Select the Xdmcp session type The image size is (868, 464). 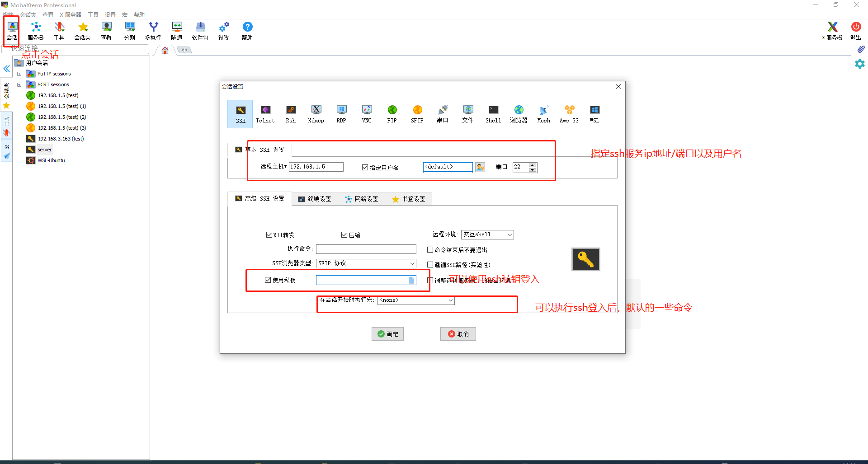coord(316,114)
